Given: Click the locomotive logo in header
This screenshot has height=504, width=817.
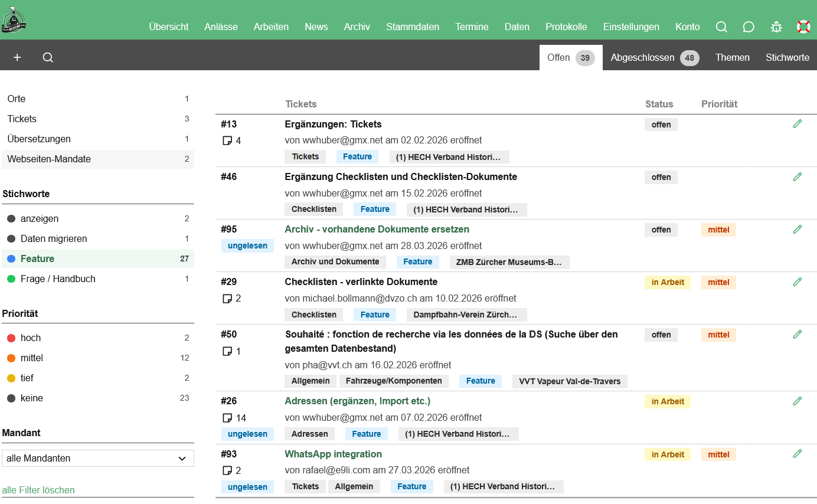Looking at the screenshot, I should point(14,20).
